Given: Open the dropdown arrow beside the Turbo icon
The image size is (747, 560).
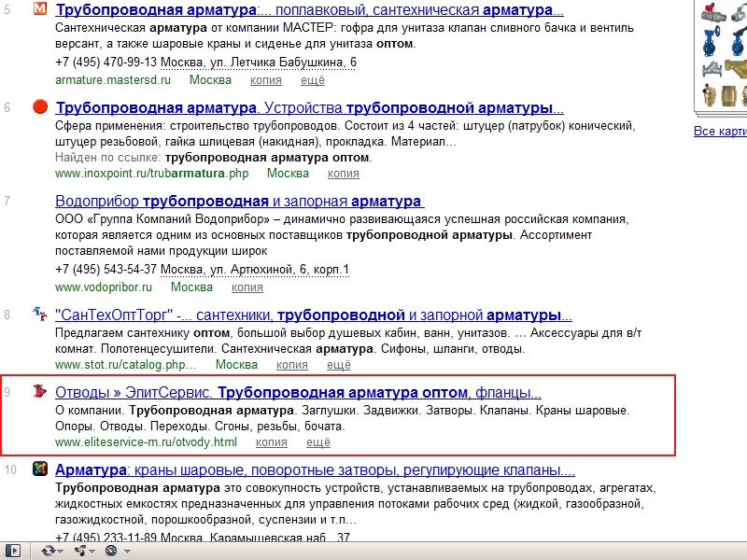Looking at the screenshot, I should 127,552.
